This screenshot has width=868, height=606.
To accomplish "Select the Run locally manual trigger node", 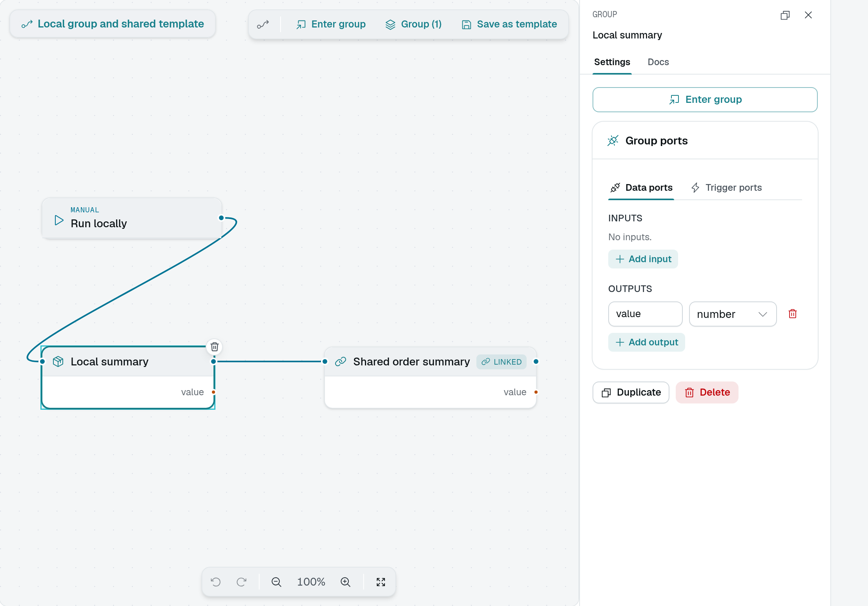I will click(x=132, y=218).
